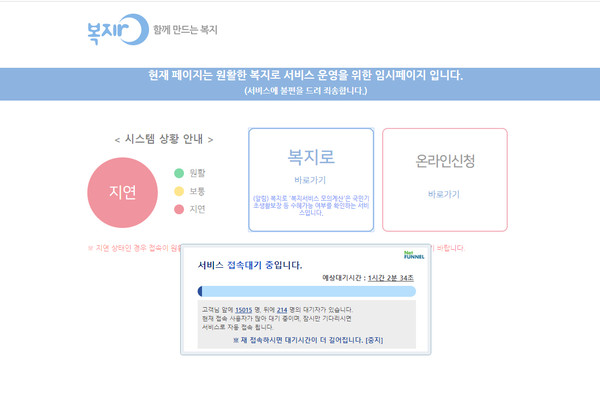Viewport: 600px width, 393px height.
Task: Click the red 지연 legend dot
Action: click(179, 209)
